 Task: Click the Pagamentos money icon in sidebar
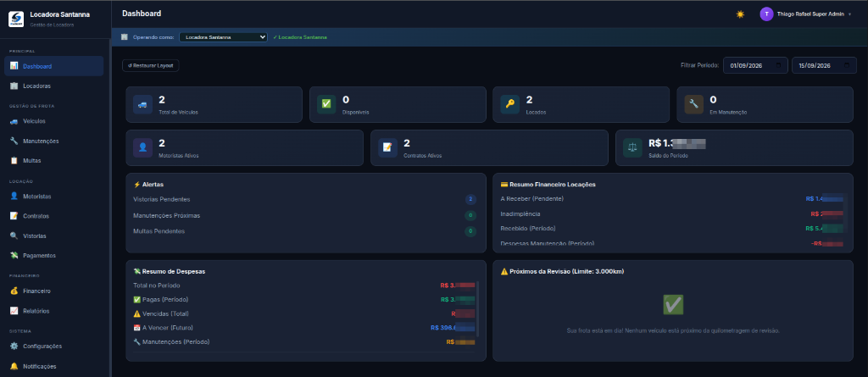coord(14,255)
